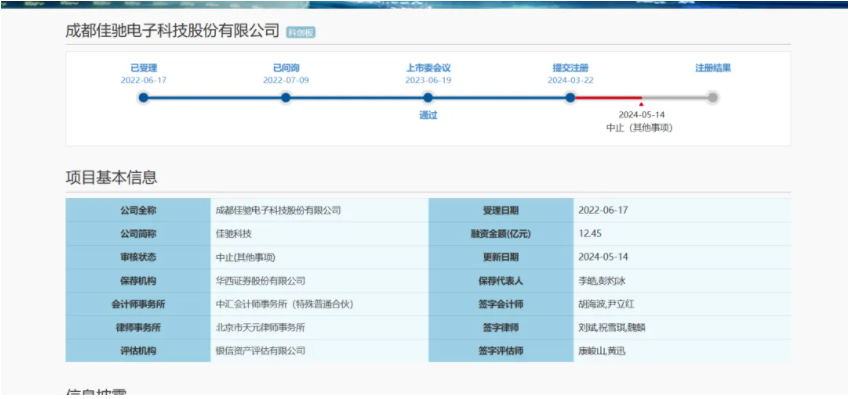Click the 签字会计师 label cell

(x=501, y=304)
